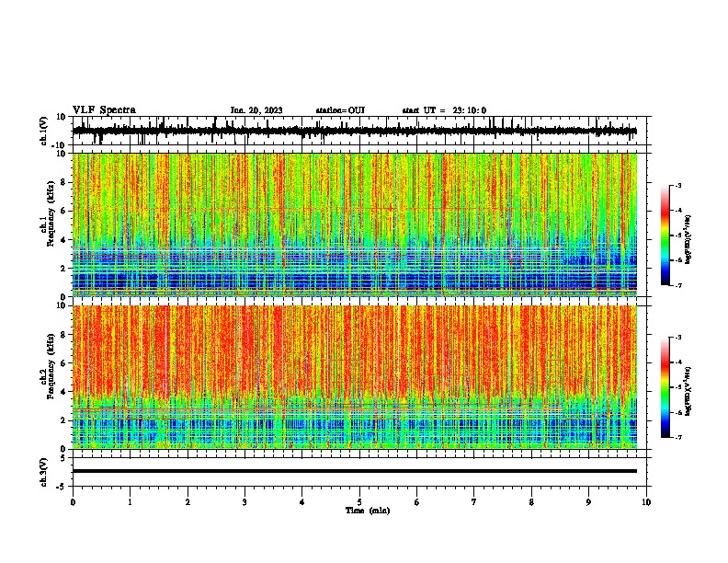Click time axis tick label "8"
Image resolution: width=728 pixels, height=563 pixels.
tap(531, 502)
